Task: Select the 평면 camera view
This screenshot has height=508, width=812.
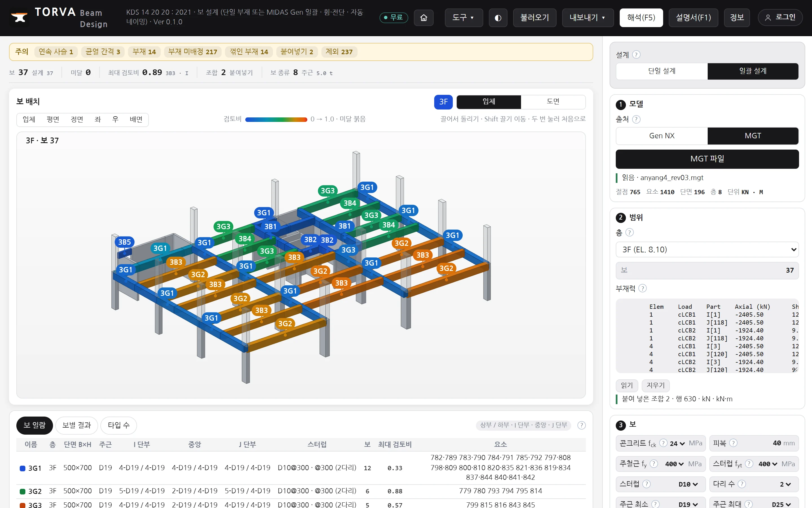Action: 53,120
